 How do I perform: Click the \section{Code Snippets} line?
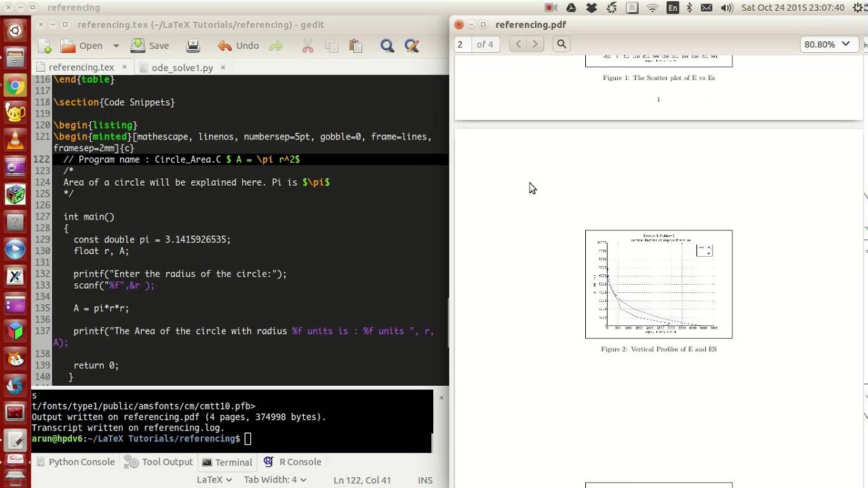(x=115, y=102)
